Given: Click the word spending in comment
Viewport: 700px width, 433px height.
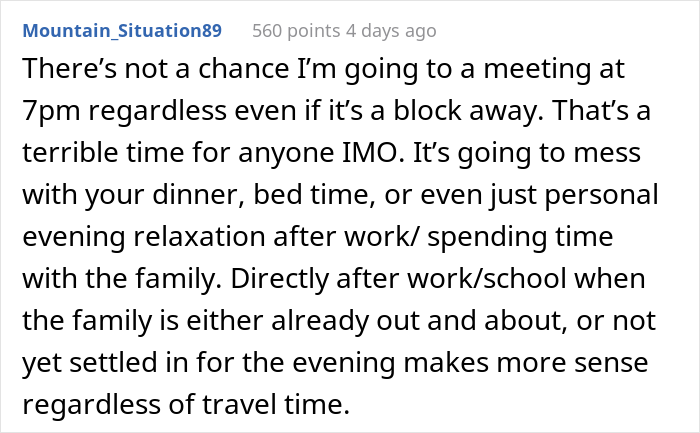Looking at the screenshot, I should point(487,238).
